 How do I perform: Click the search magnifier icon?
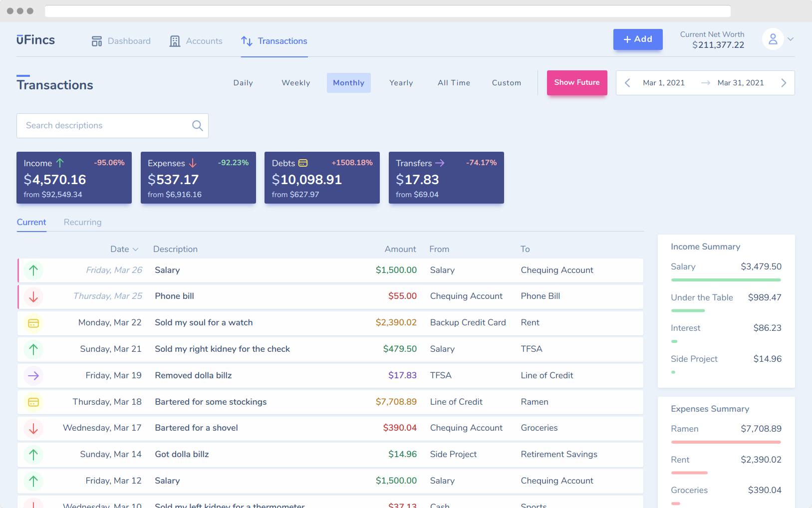click(197, 125)
